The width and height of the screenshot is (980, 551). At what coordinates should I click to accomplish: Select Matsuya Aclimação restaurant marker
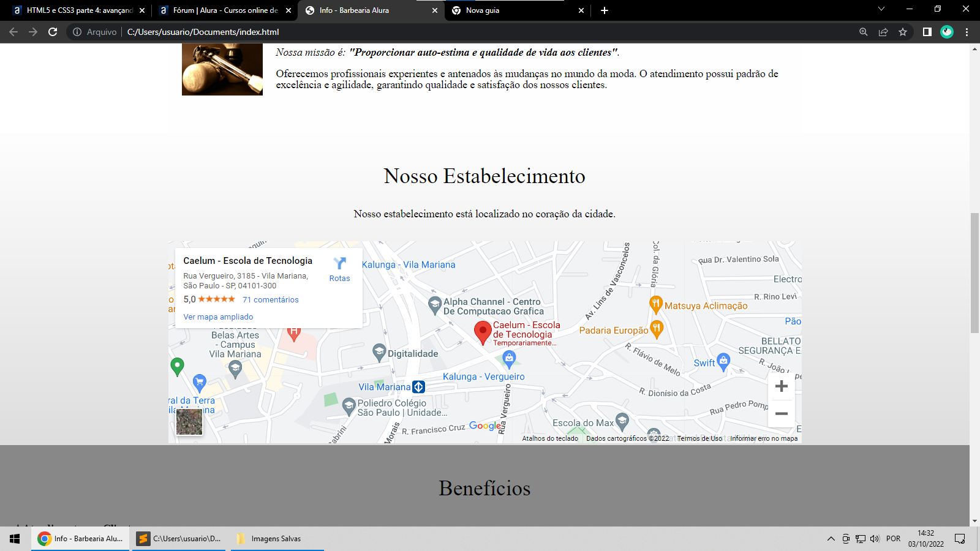656,304
